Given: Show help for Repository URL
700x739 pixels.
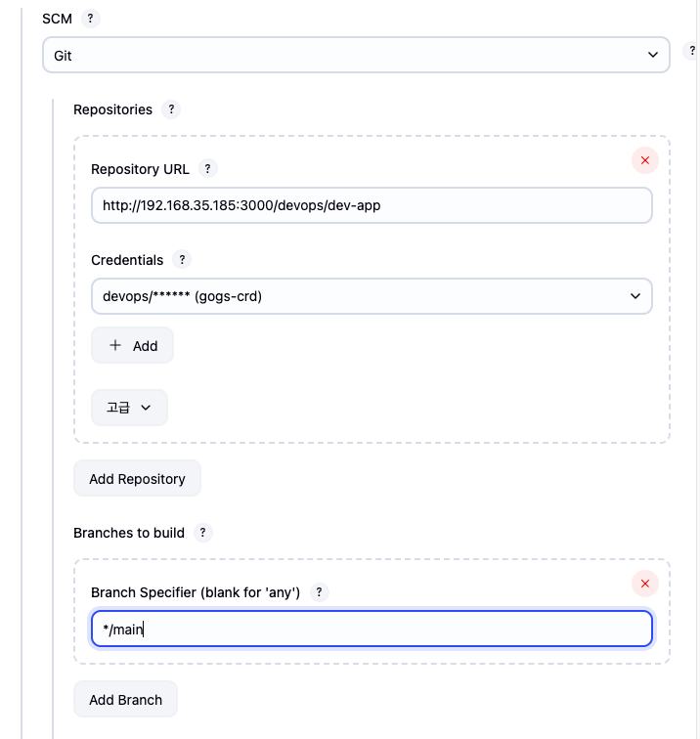Looking at the screenshot, I should pos(207,168).
